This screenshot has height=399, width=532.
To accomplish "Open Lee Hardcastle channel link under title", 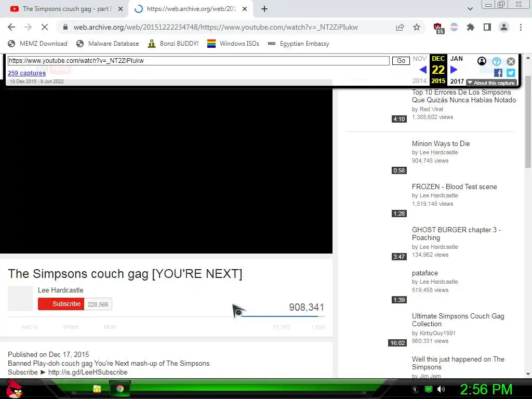I will pos(60,290).
